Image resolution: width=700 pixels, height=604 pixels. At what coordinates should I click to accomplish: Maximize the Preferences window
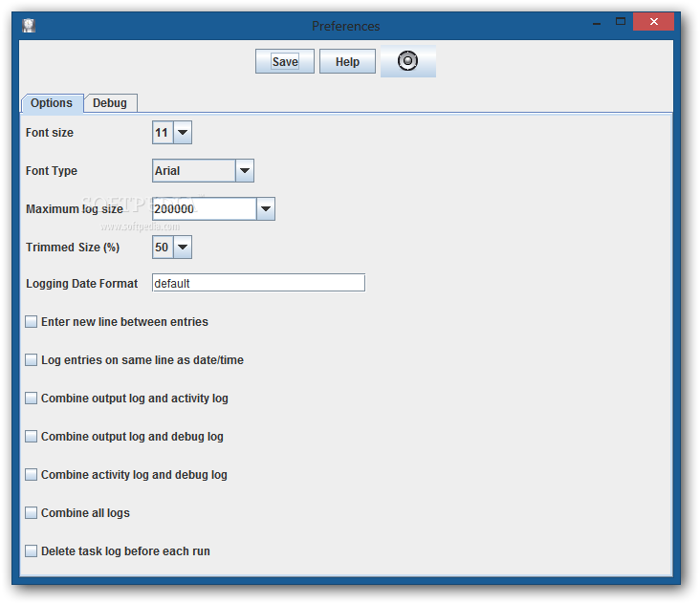pyautogui.click(x=621, y=21)
